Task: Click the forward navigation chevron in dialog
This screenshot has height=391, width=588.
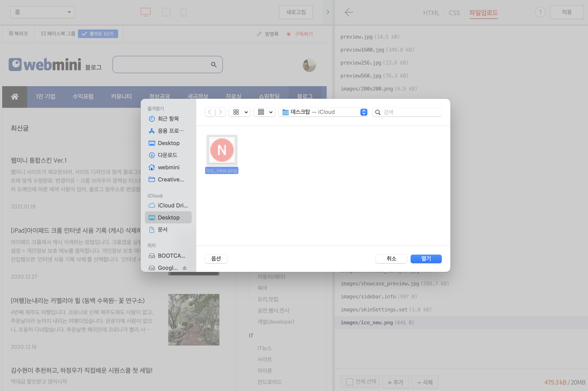Action: coord(220,112)
